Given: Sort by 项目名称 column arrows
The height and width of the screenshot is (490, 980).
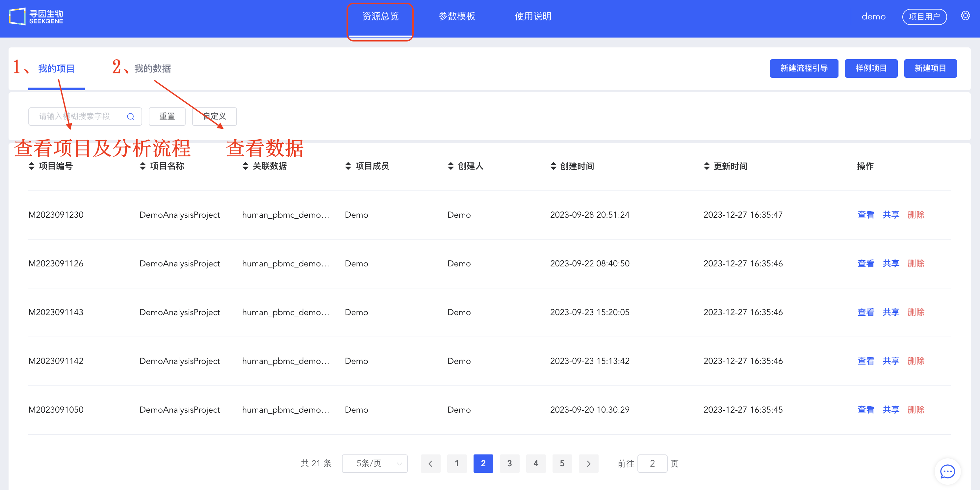Looking at the screenshot, I should click(143, 166).
